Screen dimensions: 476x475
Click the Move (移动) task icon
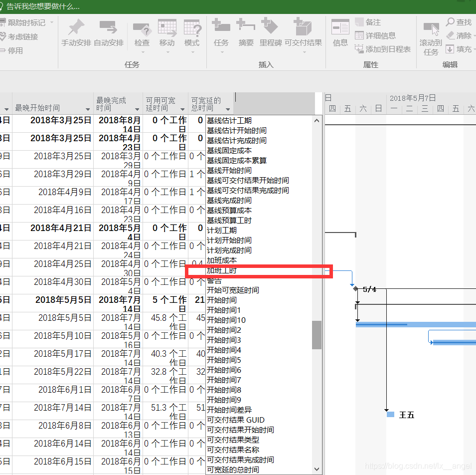click(x=167, y=28)
